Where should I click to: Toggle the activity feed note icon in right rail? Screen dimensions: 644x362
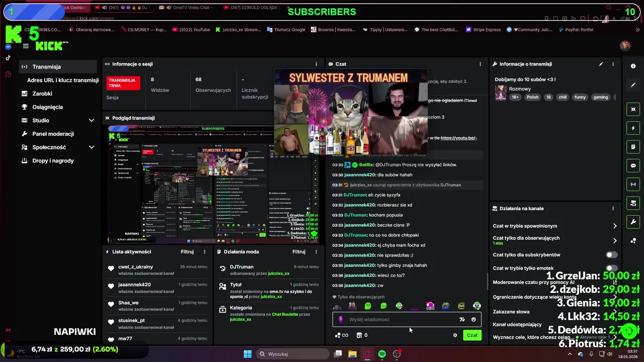pos(633,147)
